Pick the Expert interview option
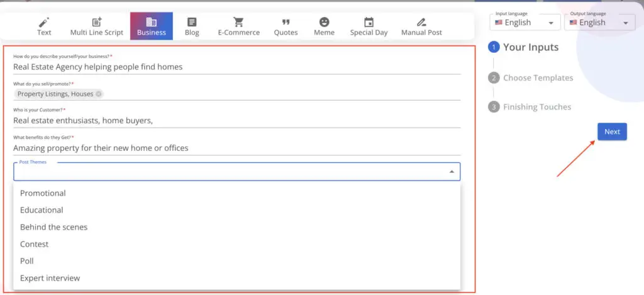This screenshot has width=644, height=295. pos(237,278)
